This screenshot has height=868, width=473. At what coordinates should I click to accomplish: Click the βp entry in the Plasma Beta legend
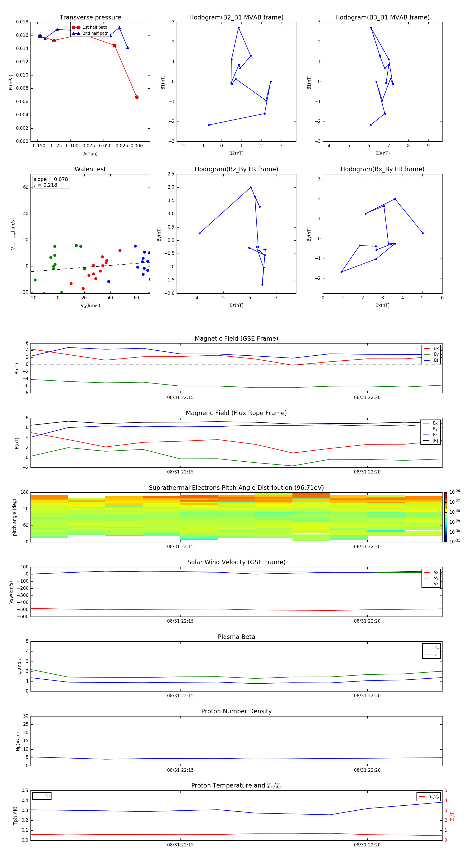click(431, 647)
